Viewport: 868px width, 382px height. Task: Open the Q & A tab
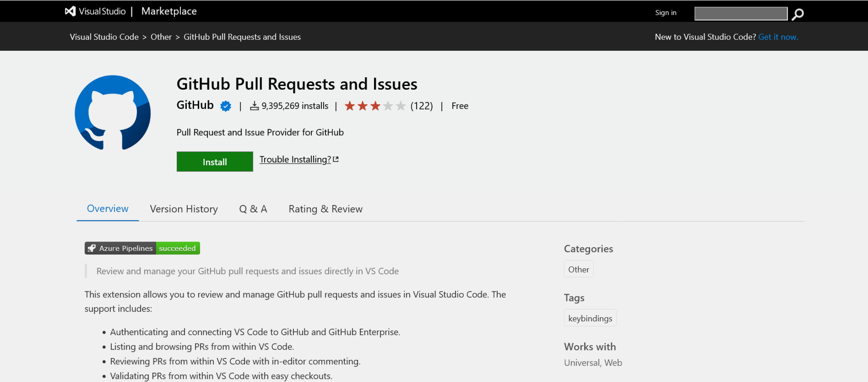click(x=253, y=209)
